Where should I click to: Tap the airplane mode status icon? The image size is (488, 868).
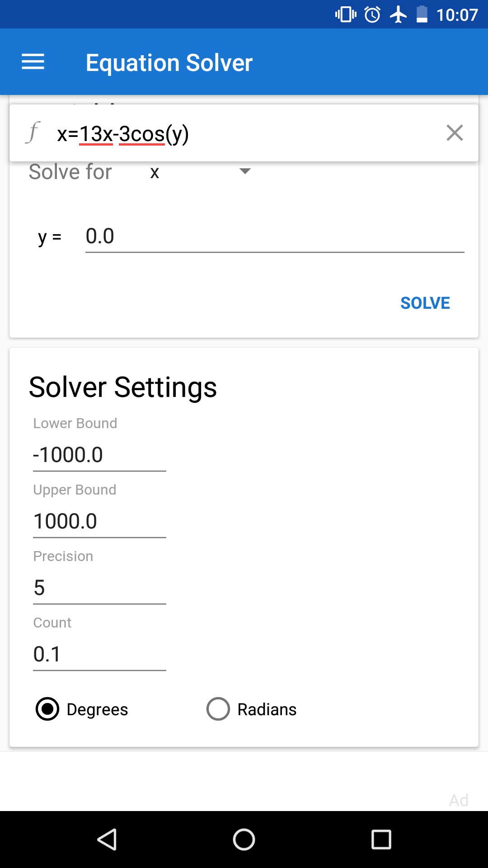pos(398,14)
